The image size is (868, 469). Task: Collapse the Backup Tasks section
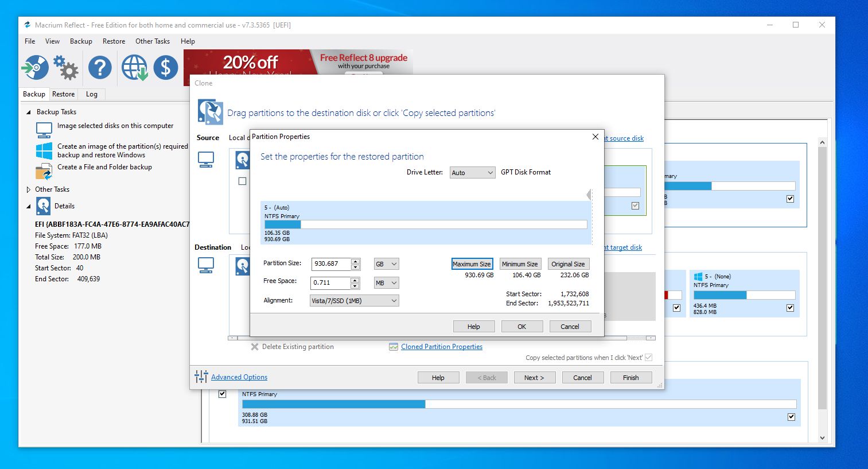click(29, 112)
